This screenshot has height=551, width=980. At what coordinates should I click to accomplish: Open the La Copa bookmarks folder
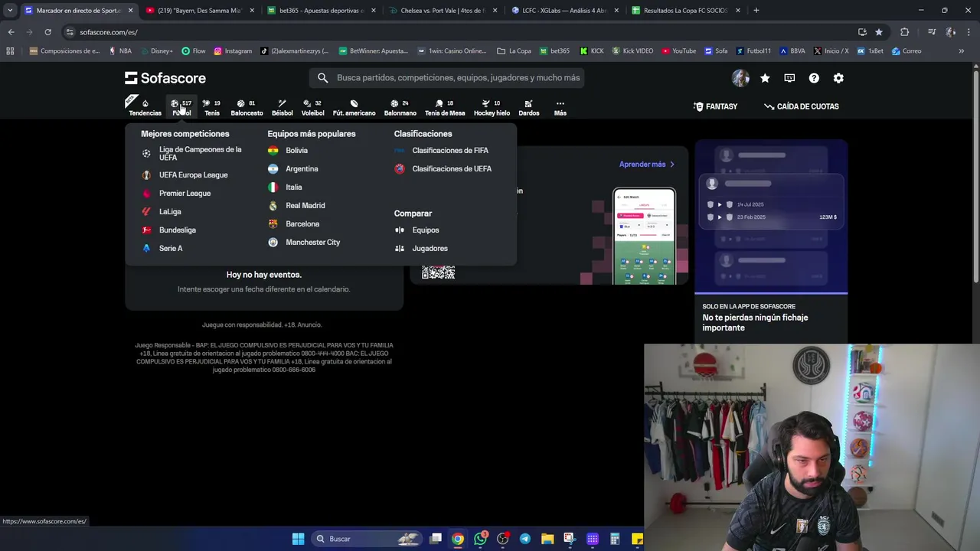(514, 51)
